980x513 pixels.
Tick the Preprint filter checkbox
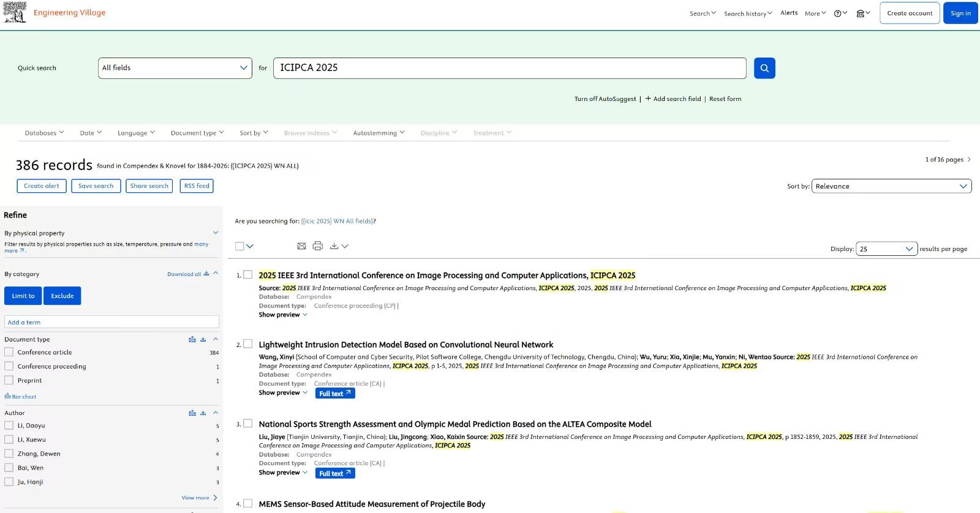pyautogui.click(x=9, y=380)
